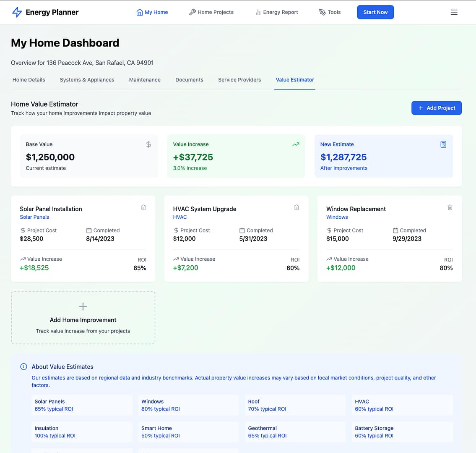
Task: Click the Energy Planner lightning bolt logo
Action: [17, 12]
